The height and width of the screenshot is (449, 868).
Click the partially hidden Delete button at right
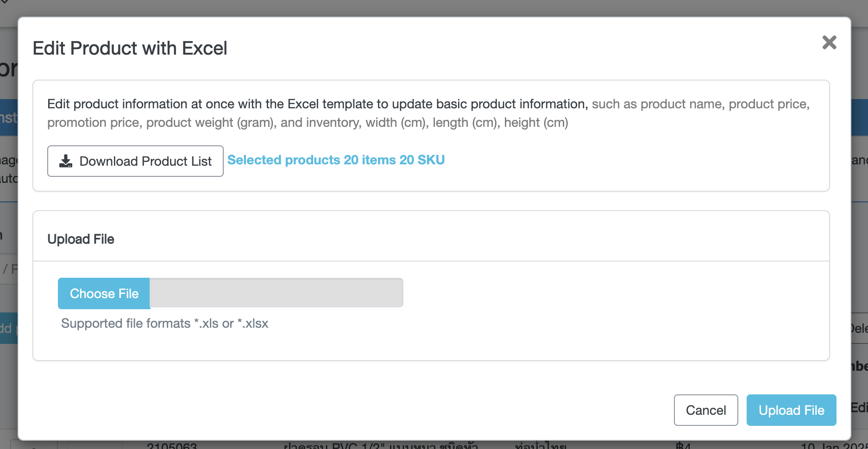[859, 328]
